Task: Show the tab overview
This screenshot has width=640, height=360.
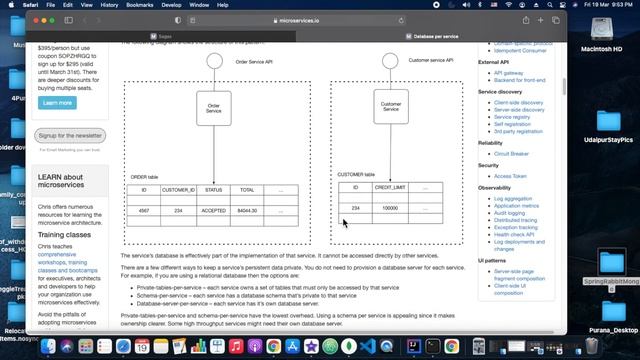Action: (x=556, y=20)
